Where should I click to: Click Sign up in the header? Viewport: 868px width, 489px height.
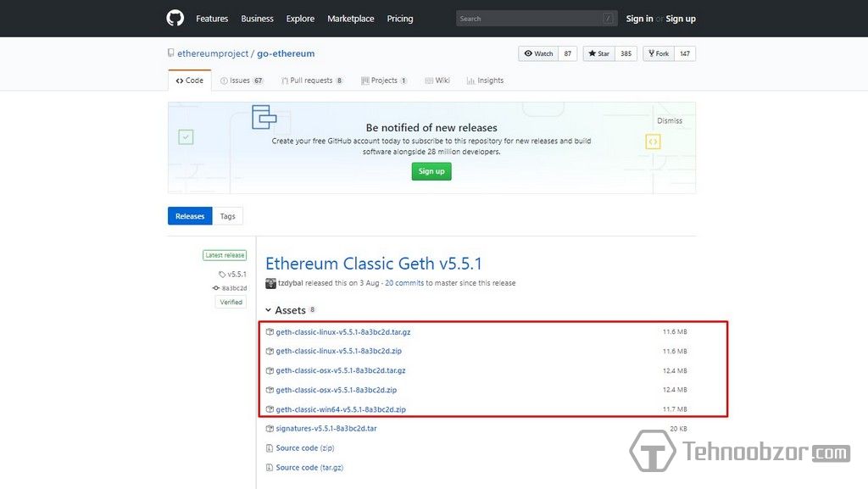[x=681, y=19]
